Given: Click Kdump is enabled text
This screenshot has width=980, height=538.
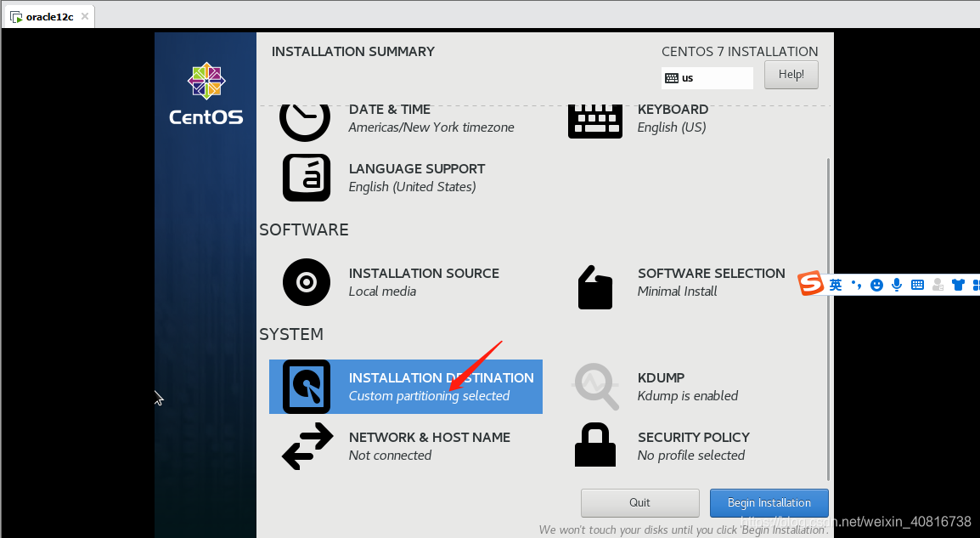Looking at the screenshot, I should (x=688, y=396).
